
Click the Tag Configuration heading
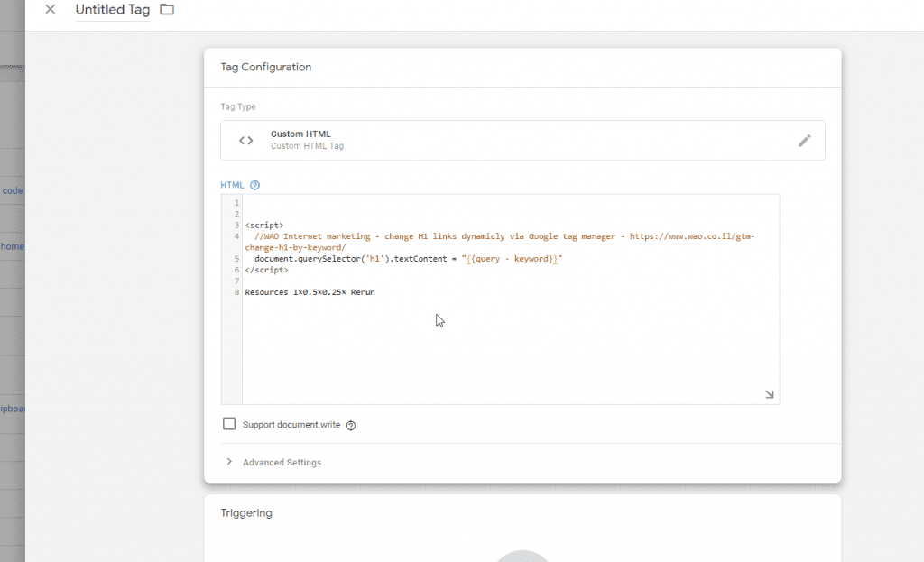[266, 67]
